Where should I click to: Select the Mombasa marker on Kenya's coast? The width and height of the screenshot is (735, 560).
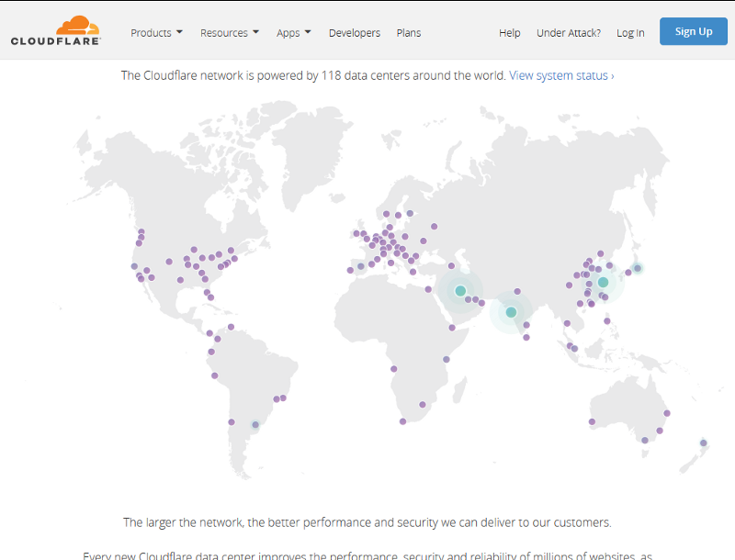pos(447,360)
